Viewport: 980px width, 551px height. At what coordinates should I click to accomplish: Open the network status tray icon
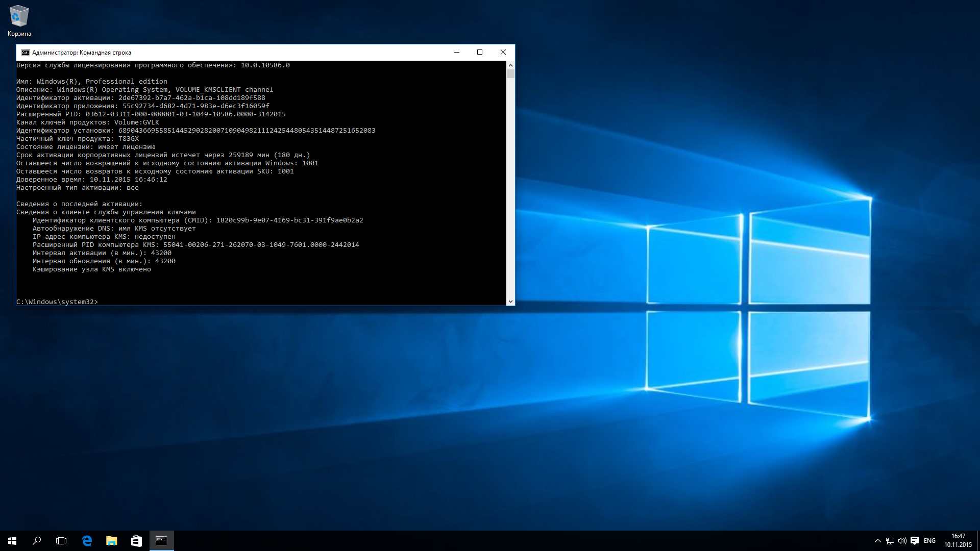coord(890,541)
